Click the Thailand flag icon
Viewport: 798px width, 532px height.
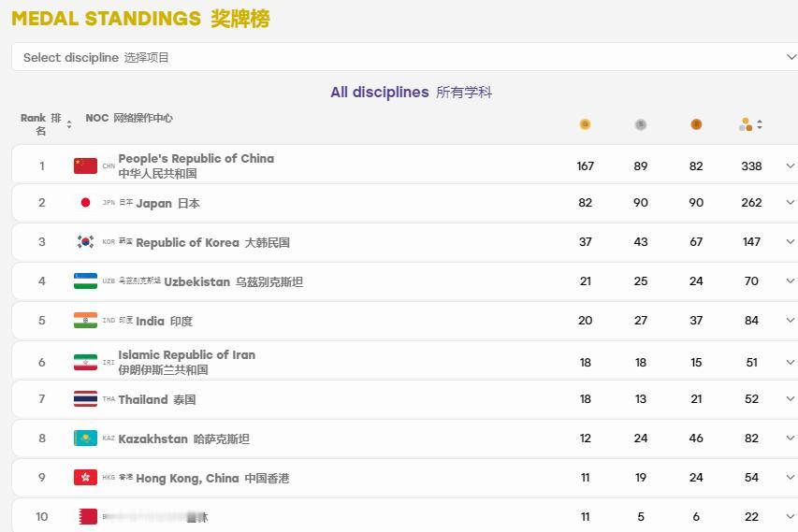(x=85, y=398)
